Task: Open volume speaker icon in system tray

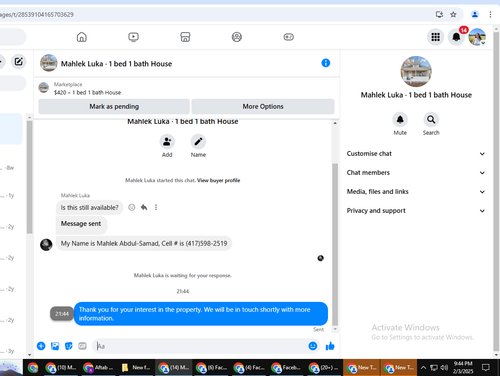Action: [444, 368]
